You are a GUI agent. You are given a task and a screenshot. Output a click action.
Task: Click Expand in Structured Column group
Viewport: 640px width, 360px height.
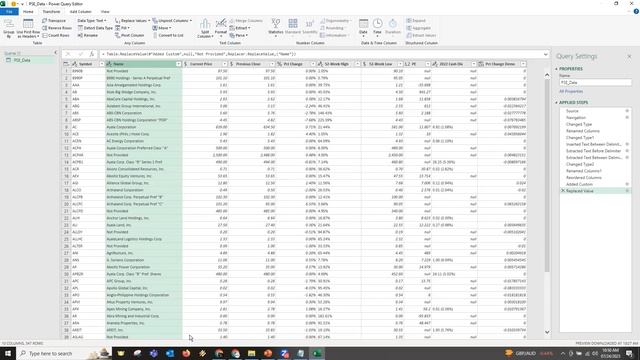point(416,20)
